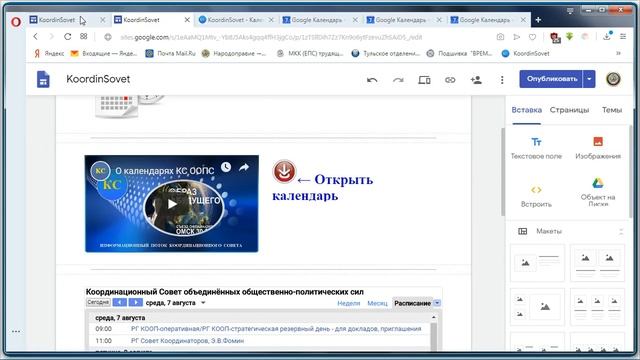This screenshot has height=360, width=640.
Task: Click the heart bookmark icon in address bar
Action: pyautogui.click(x=532, y=37)
